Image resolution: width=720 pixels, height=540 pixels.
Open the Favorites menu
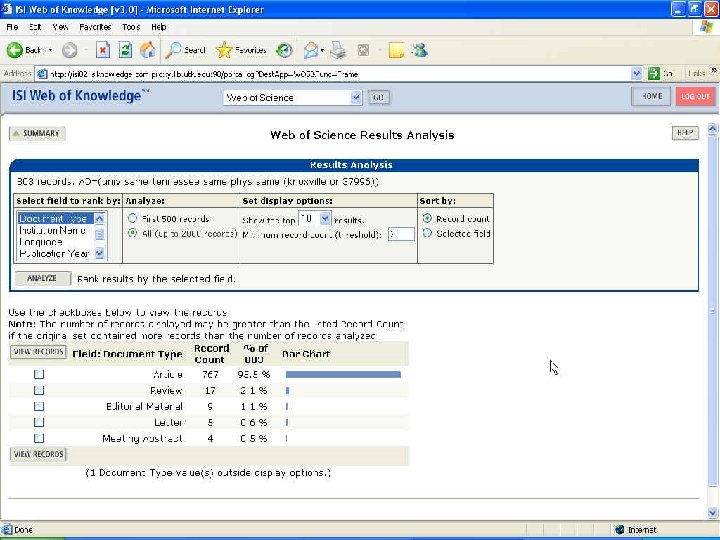(x=95, y=27)
